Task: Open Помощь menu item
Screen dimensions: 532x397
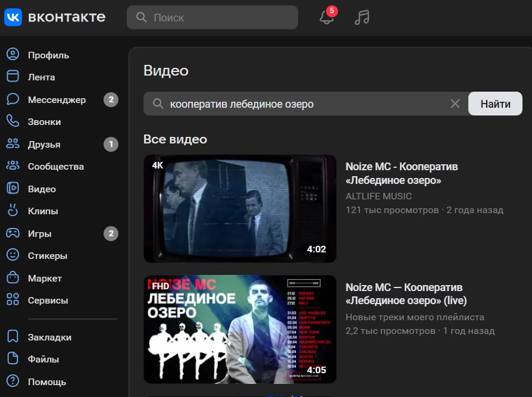Action: pyautogui.click(x=47, y=382)
